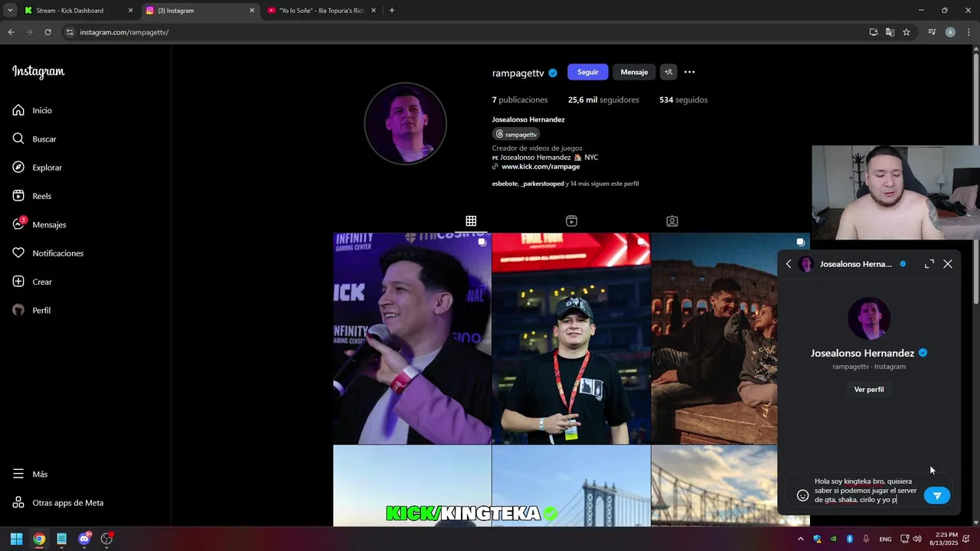Open Buscar search in sidebar
This screenshot has height=551, width=980.
pyautogui.click(x=34, y=139)
